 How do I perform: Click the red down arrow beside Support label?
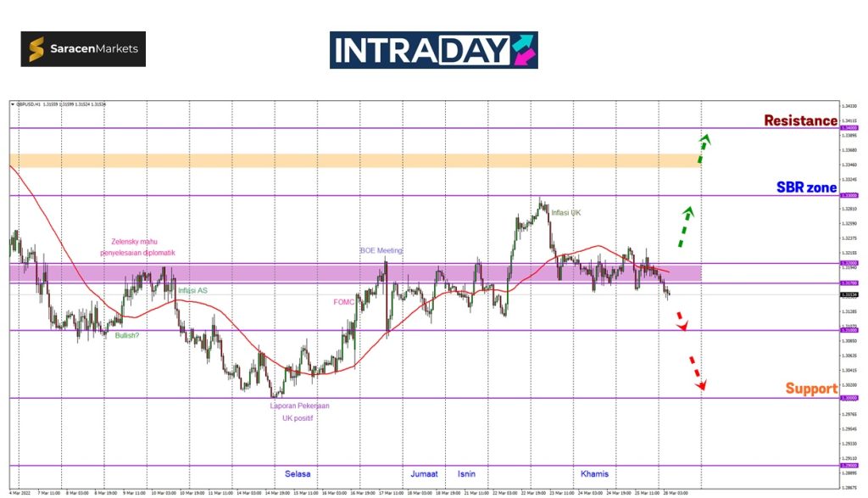click(696, 372)
